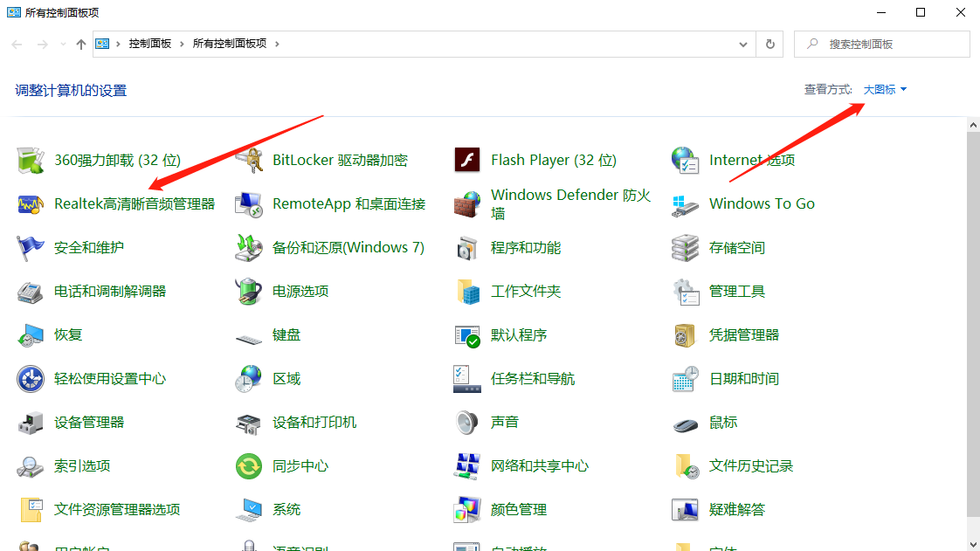Open the 备份和还原(Windows 7) icon
The width and height of the screenshot is (980, 551).
coord(249,248)
